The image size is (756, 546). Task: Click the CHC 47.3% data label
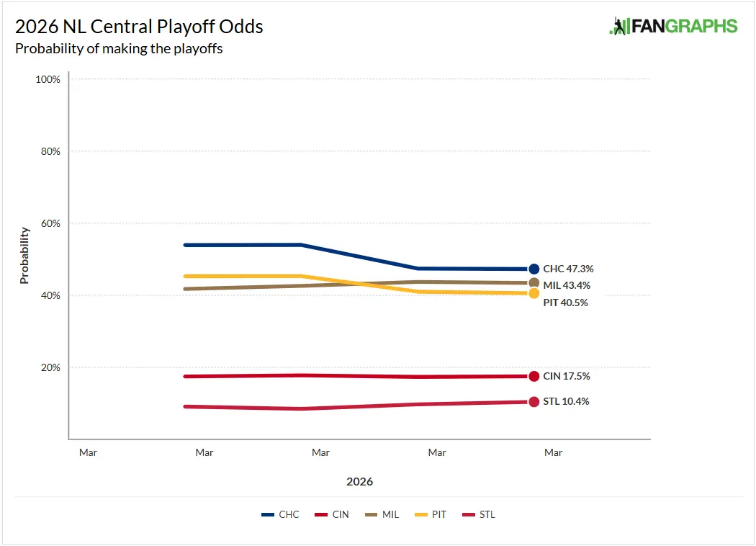(x=568, y=269)
